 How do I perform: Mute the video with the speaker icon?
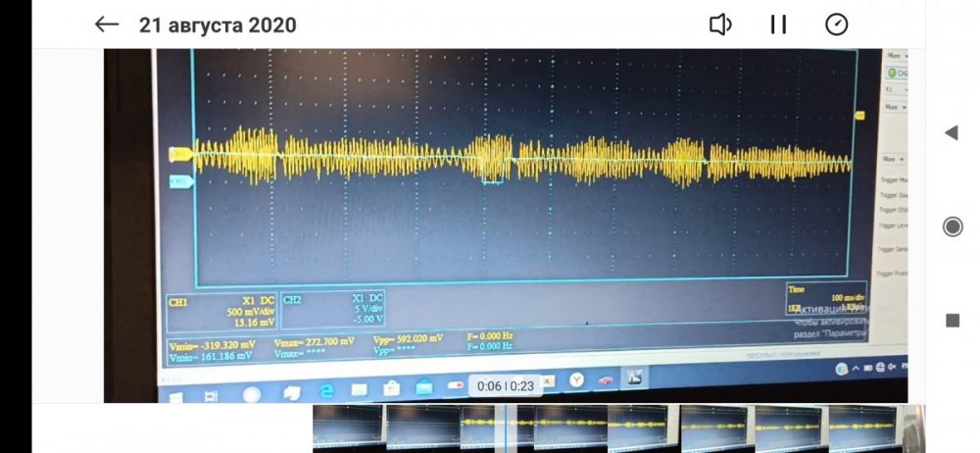tap(720, 25)
